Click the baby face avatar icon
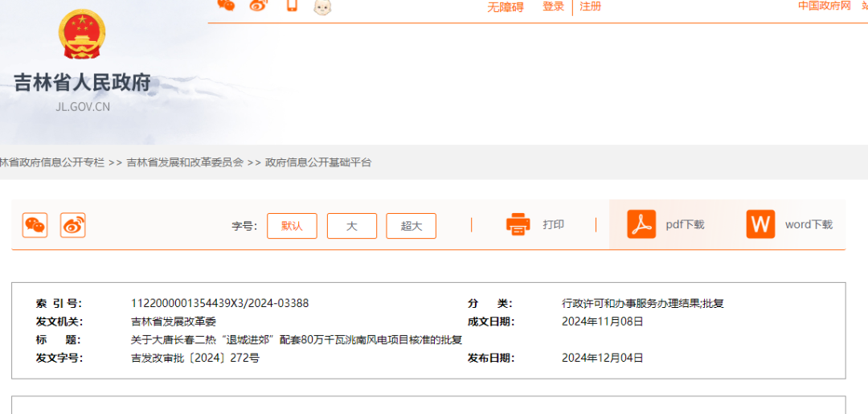868x414 pixels. click(x=322, y=6)
